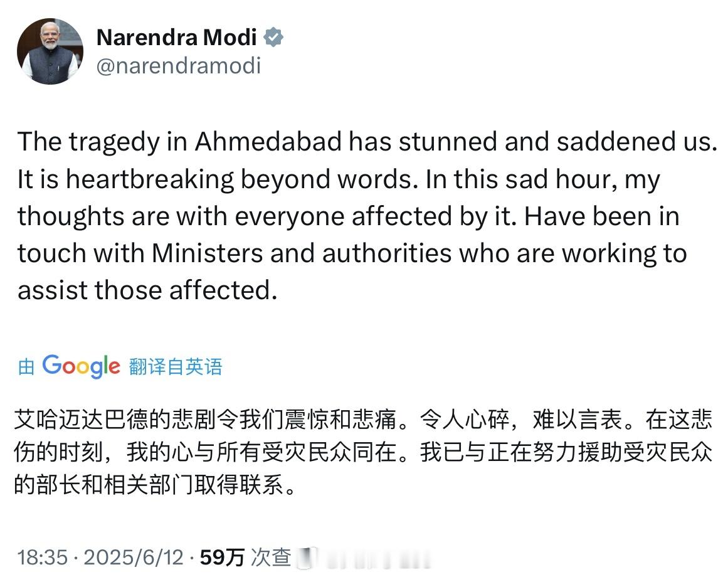Click the 59万 view count number
The image size is (728, 577).
[222, 557]
